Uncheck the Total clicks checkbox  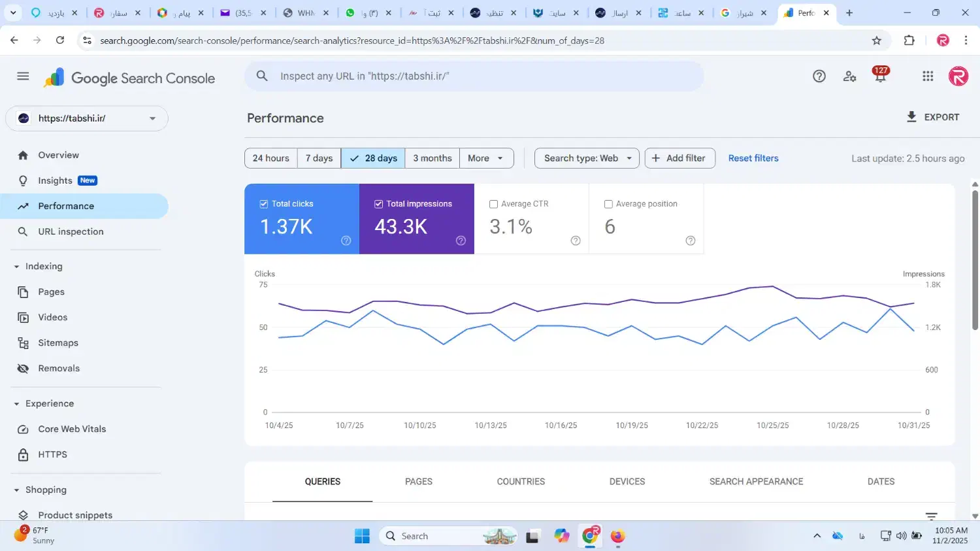click(264, 204)
